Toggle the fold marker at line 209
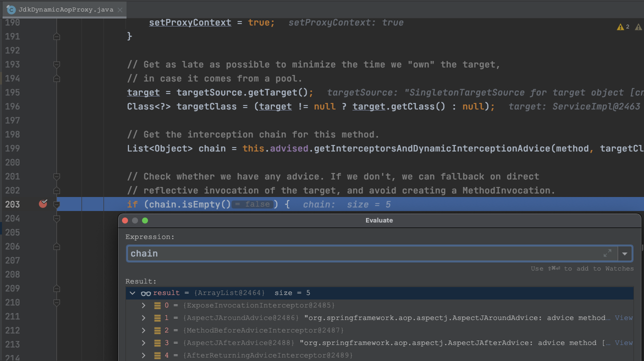The height and width of the screenshot is (361, 644). click(x=56, y=288)
